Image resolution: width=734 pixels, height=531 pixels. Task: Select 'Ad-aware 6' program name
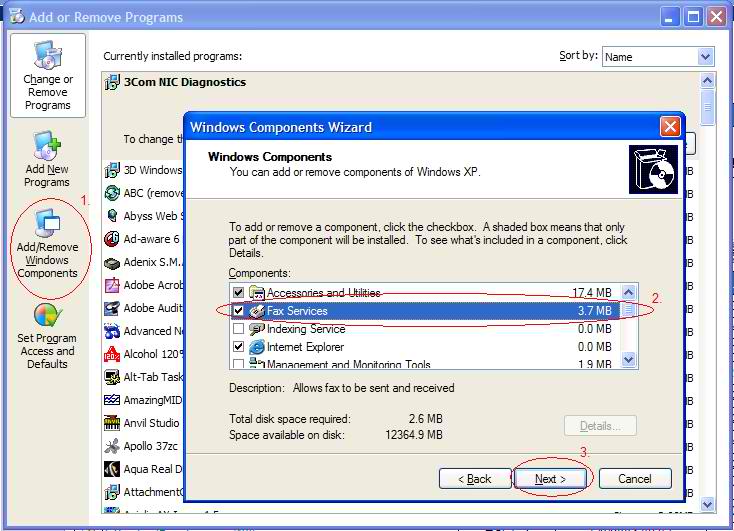(151, 239)
